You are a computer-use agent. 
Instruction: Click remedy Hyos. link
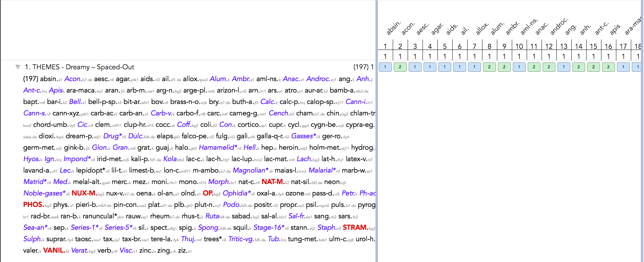[x=31, y=159]
